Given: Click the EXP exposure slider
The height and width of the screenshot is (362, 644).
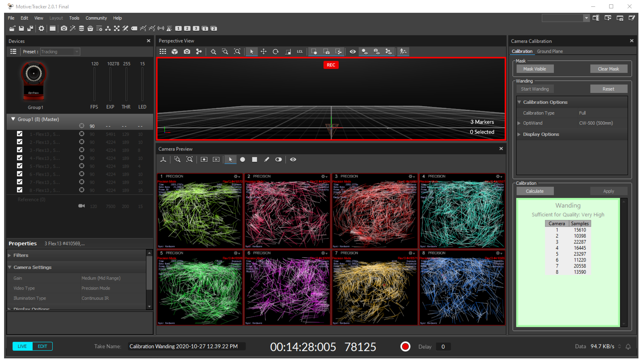Looking at the screenshot, I should coord(110,84).
